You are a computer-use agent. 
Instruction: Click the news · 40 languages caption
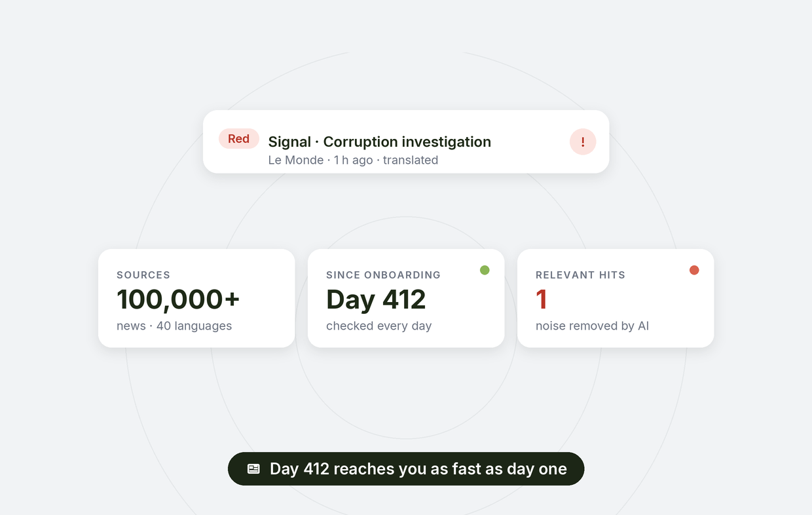[x=174, y=326]
